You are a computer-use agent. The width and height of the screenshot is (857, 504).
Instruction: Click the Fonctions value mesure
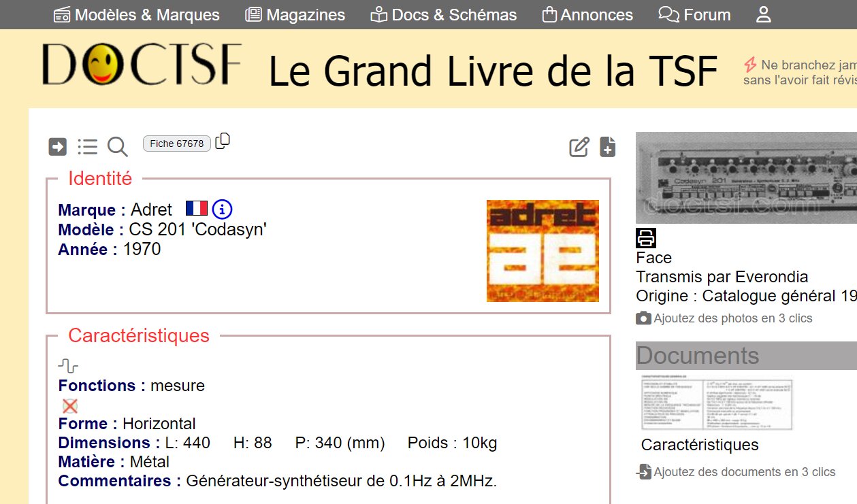pyautogui.click(x=178, y=386)
